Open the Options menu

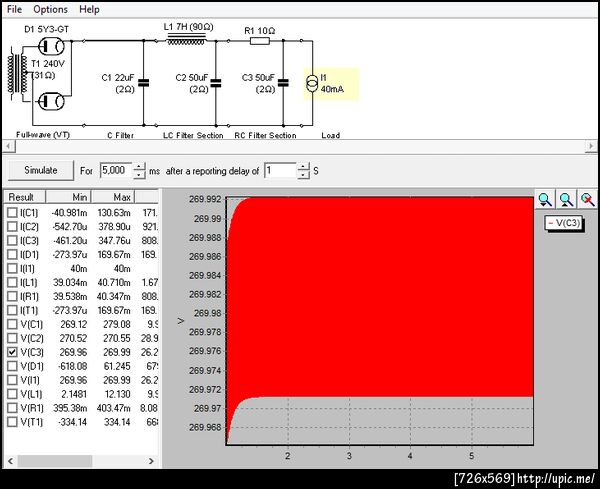coord(50,9)
